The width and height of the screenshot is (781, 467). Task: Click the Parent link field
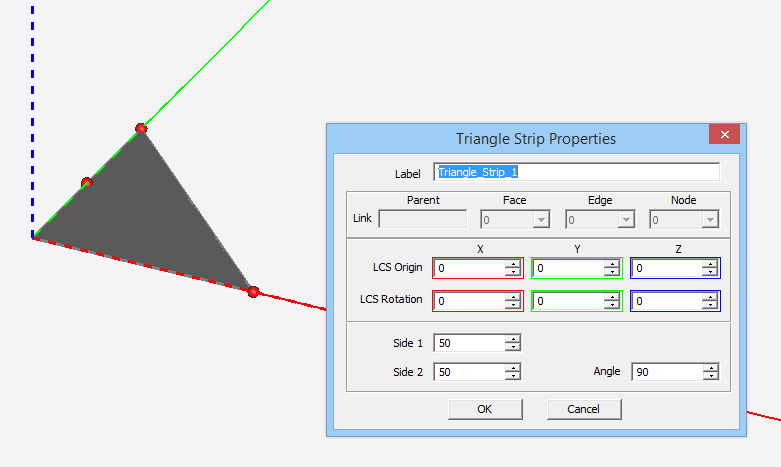[422, 219]
